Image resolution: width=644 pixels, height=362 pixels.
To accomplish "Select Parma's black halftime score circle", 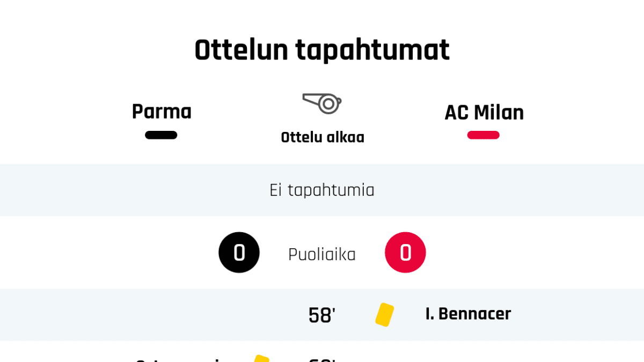I will pos(239,253).
